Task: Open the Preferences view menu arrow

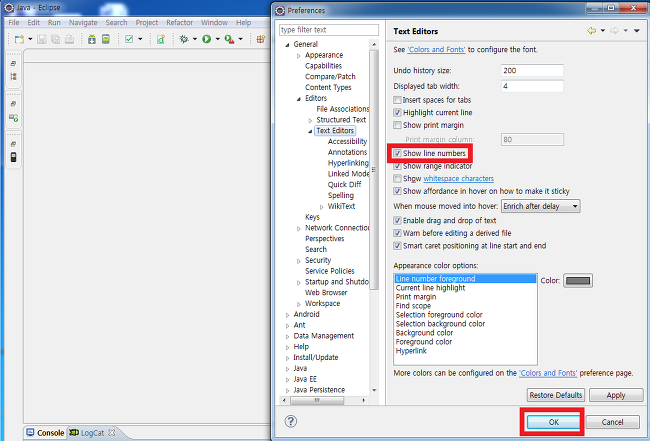Action: click(x=637, y=31)
